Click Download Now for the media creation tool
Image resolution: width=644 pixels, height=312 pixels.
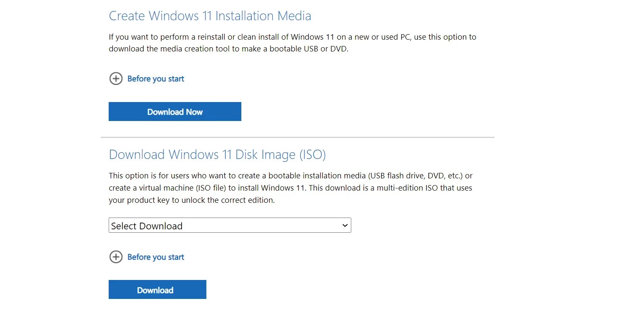click(175, 111)
